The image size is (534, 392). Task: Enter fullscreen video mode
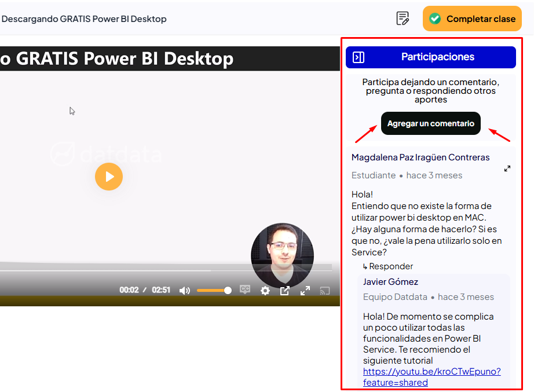[305, 291]
